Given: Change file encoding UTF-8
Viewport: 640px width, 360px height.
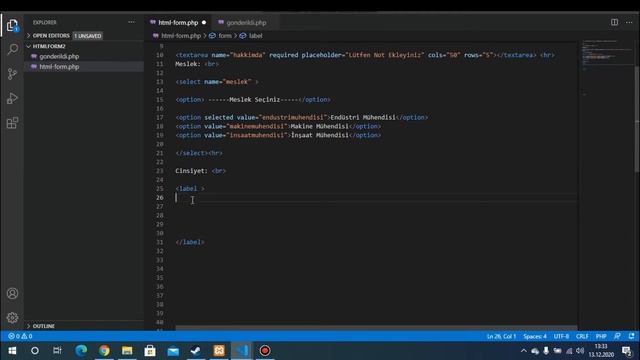Looking at the screenshot, I should click(x=561, y=336).
